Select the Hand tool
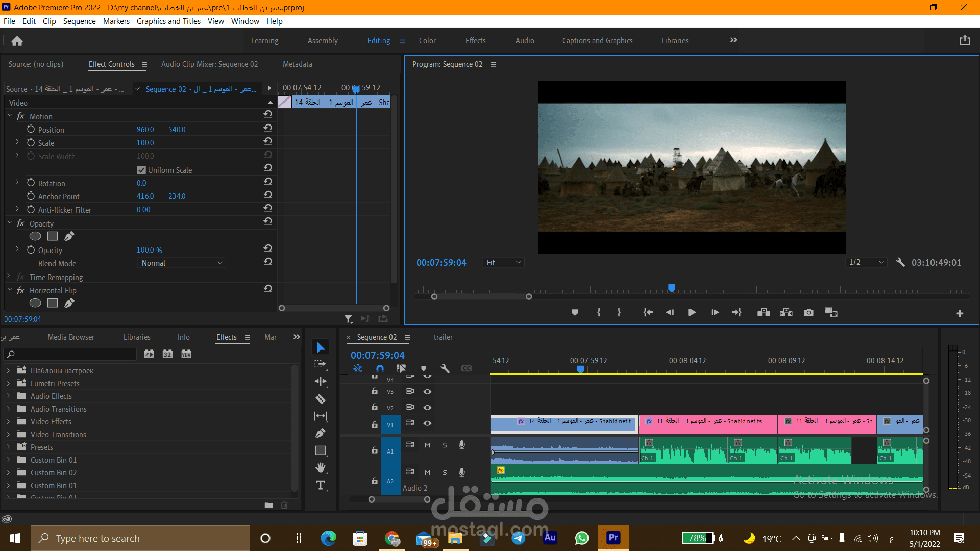Image resolution: width=980 pixels, height=551 pixels. tap(321, 468)
